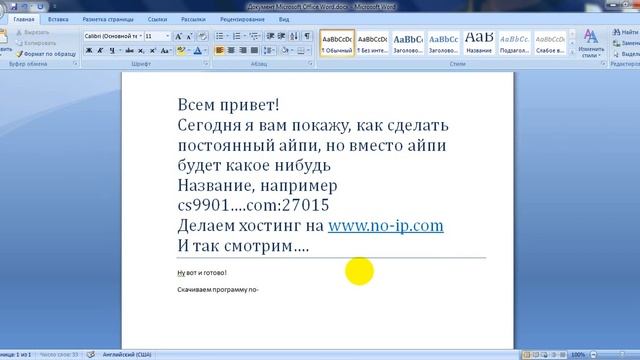Image resolution: width=640 pixels, height=360 pixels.
Task: Toggle italic formatting (К)
Action: click(100, 51)
